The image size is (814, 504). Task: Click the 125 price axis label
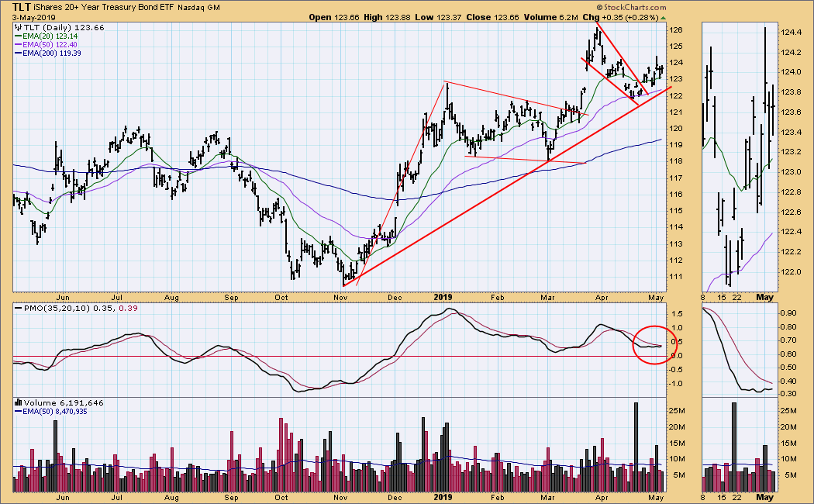click(x=676, y=47)
